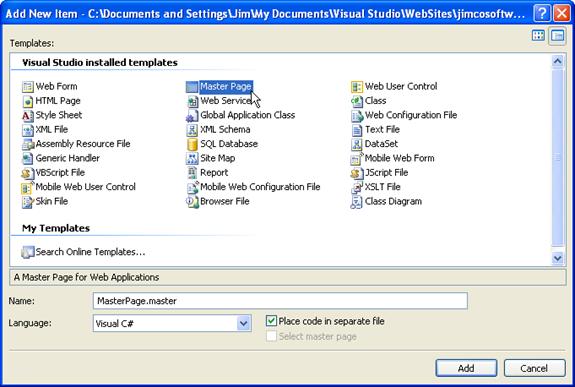Click the template list scroll up arrow
Viewport: 575px width, 387px height.
pos(557,61)
